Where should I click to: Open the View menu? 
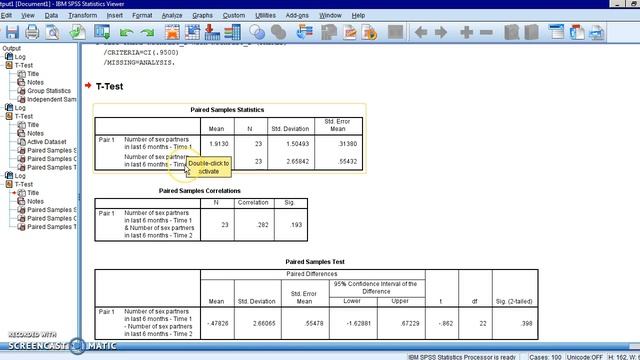[x=28, y=16]
